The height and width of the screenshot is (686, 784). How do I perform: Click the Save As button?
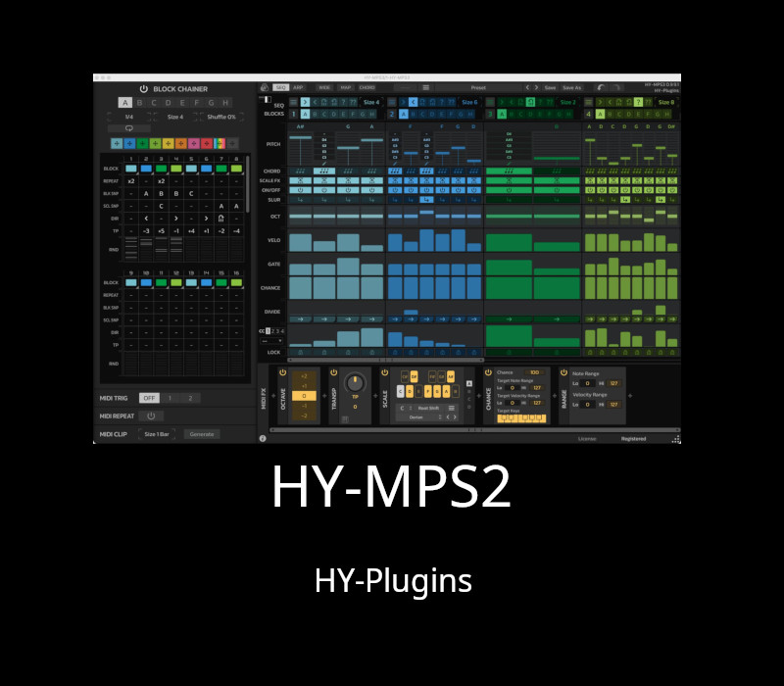(570, 86)
